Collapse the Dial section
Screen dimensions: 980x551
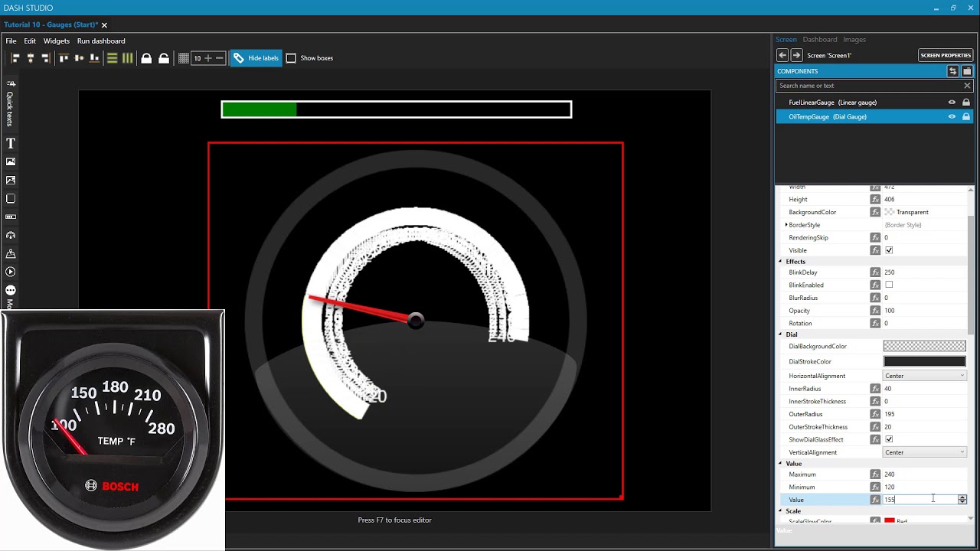coord(780,334)
